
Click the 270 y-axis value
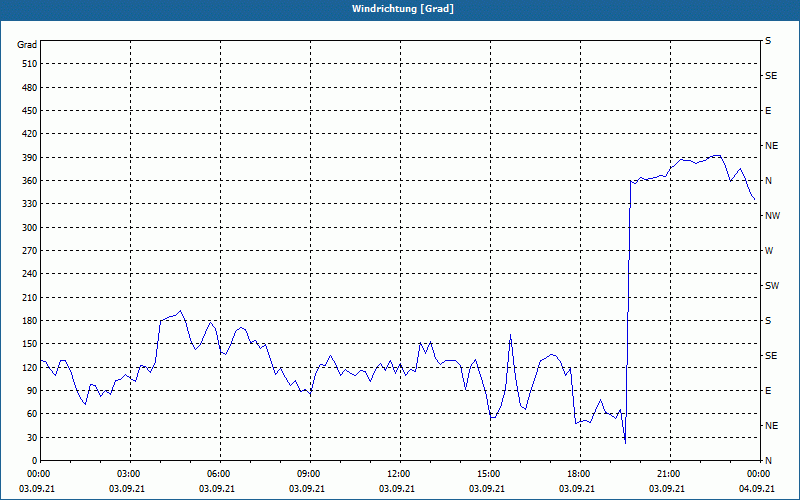point(30,251)
